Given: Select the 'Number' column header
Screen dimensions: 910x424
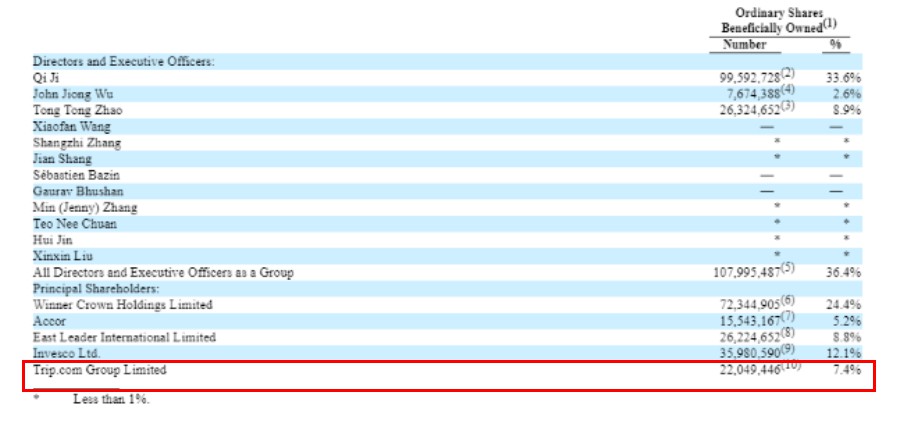Looking at the screenshot, I should point(745,45).
